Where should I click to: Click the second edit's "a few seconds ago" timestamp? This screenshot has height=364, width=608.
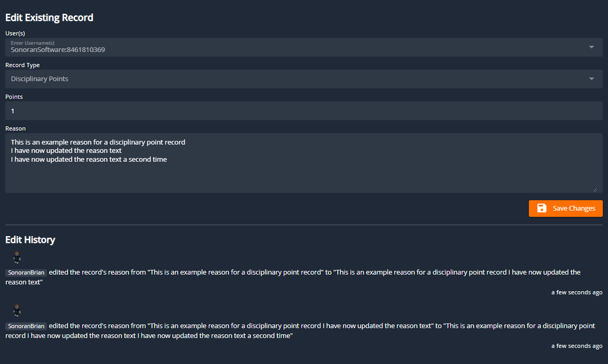577,346
